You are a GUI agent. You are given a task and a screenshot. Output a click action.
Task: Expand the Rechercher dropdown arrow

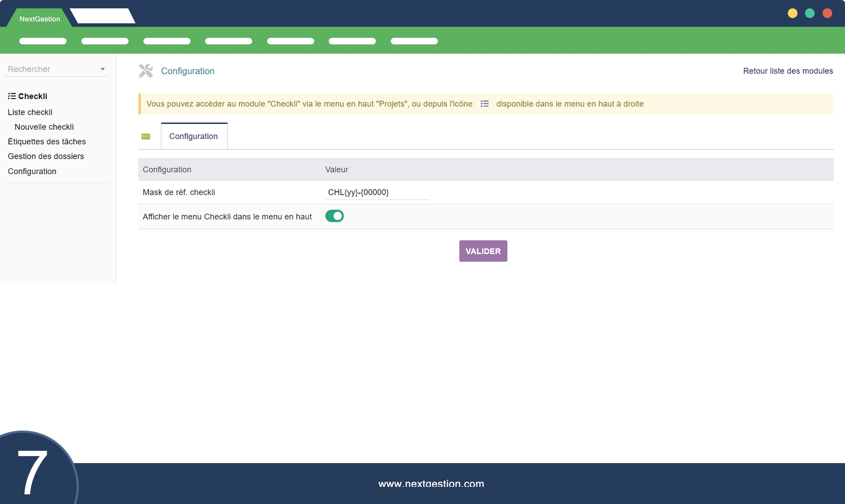tap(103, 69)
